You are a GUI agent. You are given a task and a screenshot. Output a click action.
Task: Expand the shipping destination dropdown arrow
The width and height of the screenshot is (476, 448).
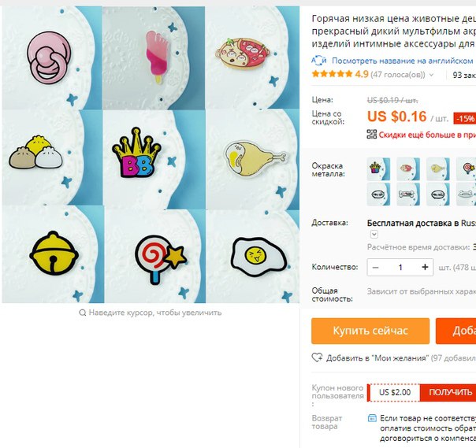pos(374,234)
